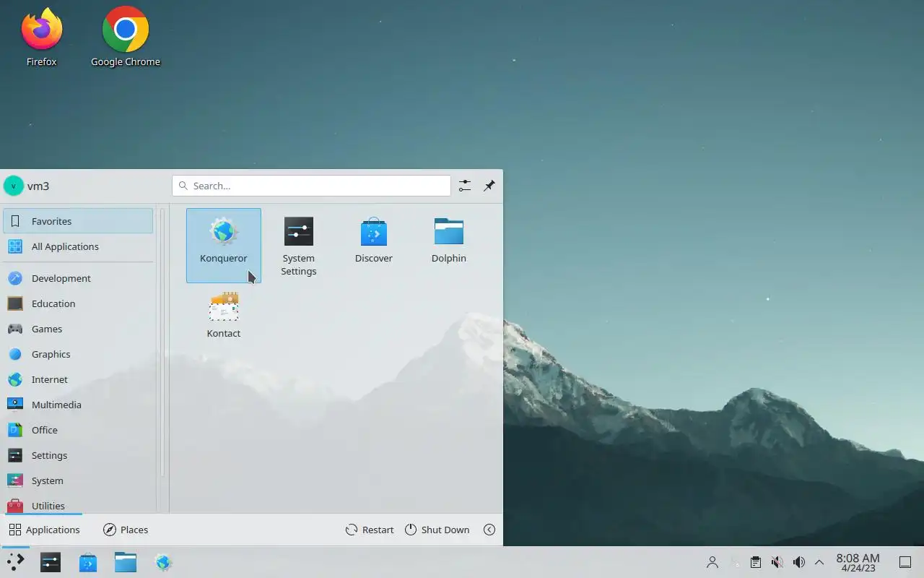Screen dimensions: 924x578
Task: Open Firefox desktop shortcut
Action: coord(42,37)
